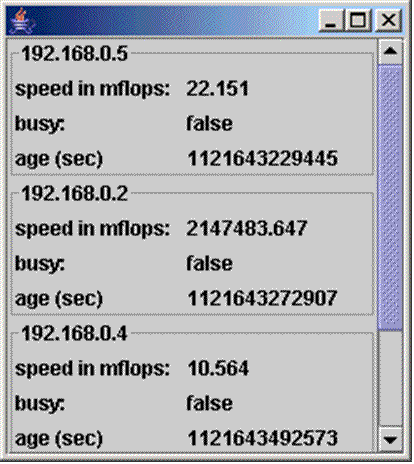This screenshot has width=414, height=464.
Task: Click speed value 2147483.647
Action: (x=246, y=229)
